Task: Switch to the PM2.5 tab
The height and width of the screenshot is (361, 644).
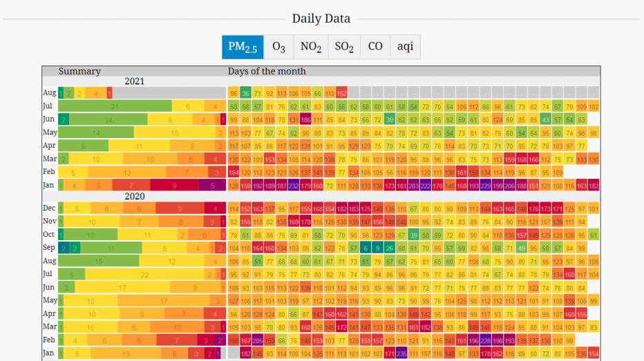Action: (243, 47)
